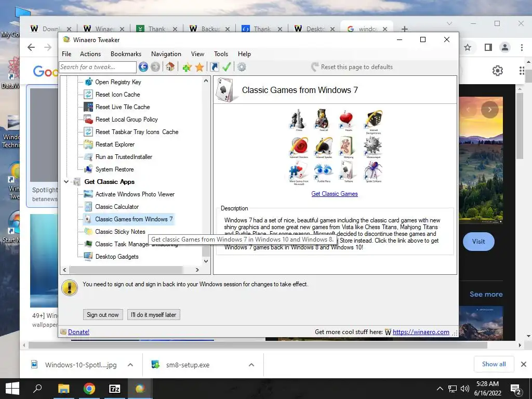Open 7-Zip from the taskbar

(115, 389)
